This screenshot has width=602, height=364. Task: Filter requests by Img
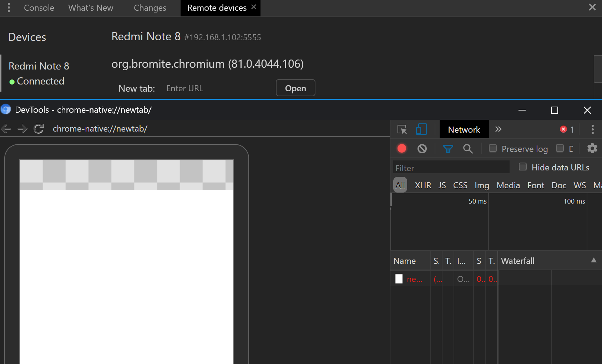pos(482,185)
